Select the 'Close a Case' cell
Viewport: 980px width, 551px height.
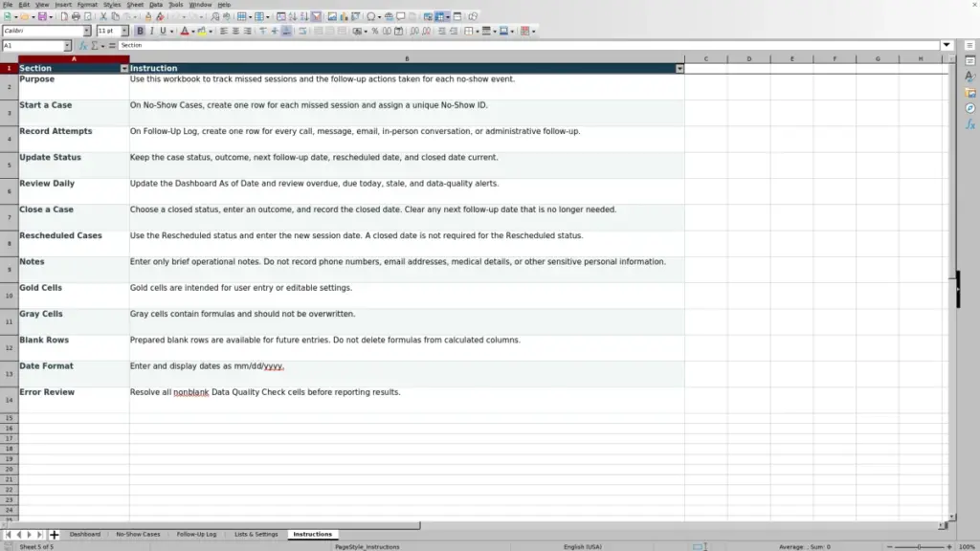pyautogui.click(x=74, y=217)
